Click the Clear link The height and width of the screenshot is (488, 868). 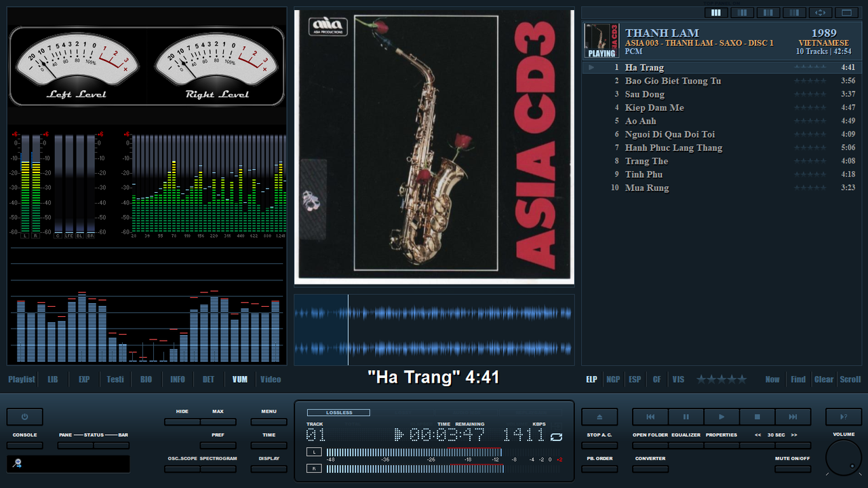coord(824,379)
